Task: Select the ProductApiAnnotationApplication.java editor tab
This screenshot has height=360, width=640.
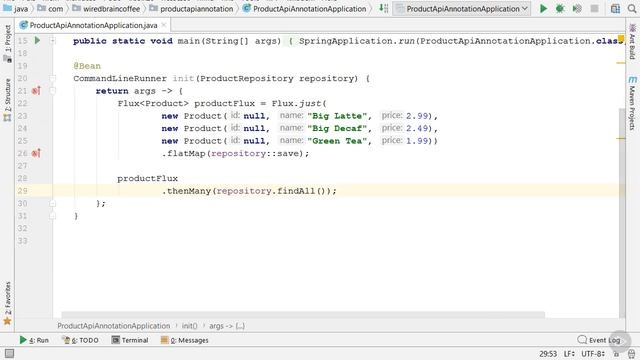Action: coord(93,25)
